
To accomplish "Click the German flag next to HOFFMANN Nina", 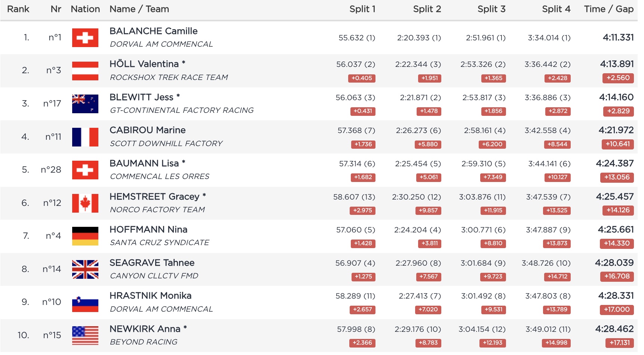I will 85,236.
